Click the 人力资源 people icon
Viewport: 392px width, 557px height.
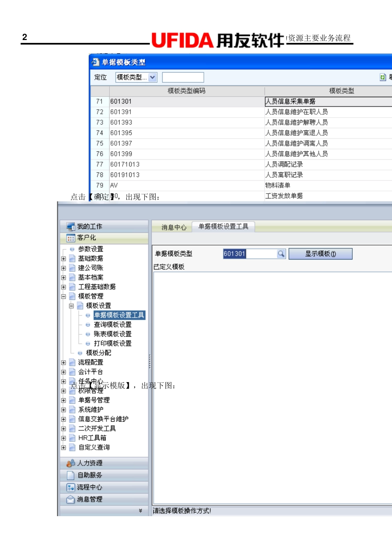71,463
